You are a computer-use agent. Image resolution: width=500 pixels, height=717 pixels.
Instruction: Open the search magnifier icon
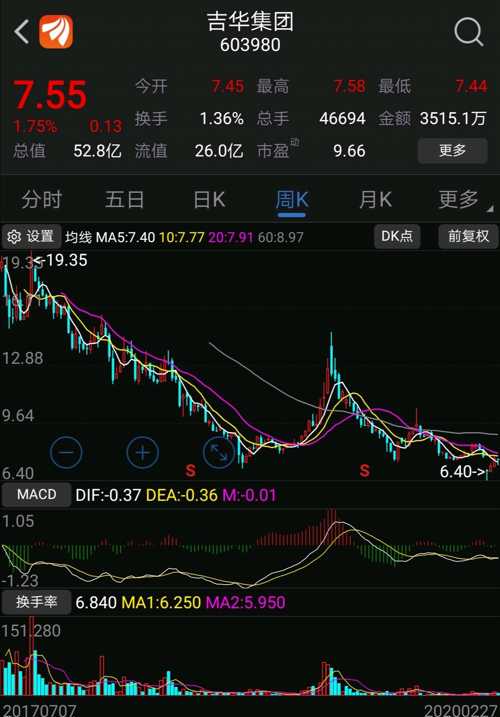click(469, 32)
